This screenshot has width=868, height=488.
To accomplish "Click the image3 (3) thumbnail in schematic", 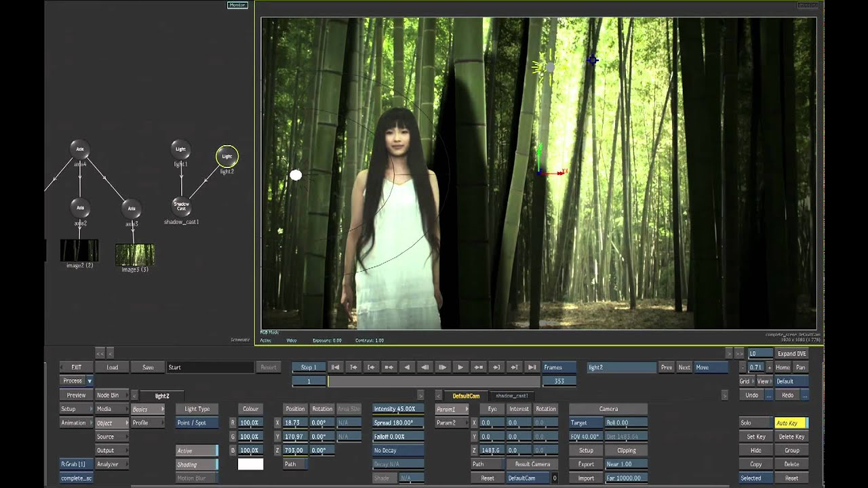I will [x=135, y=255].
